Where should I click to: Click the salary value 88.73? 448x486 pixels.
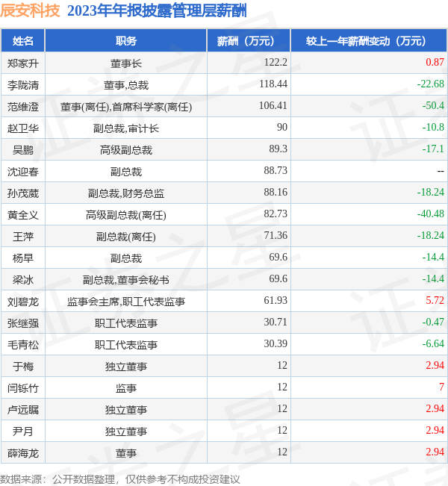276,170
